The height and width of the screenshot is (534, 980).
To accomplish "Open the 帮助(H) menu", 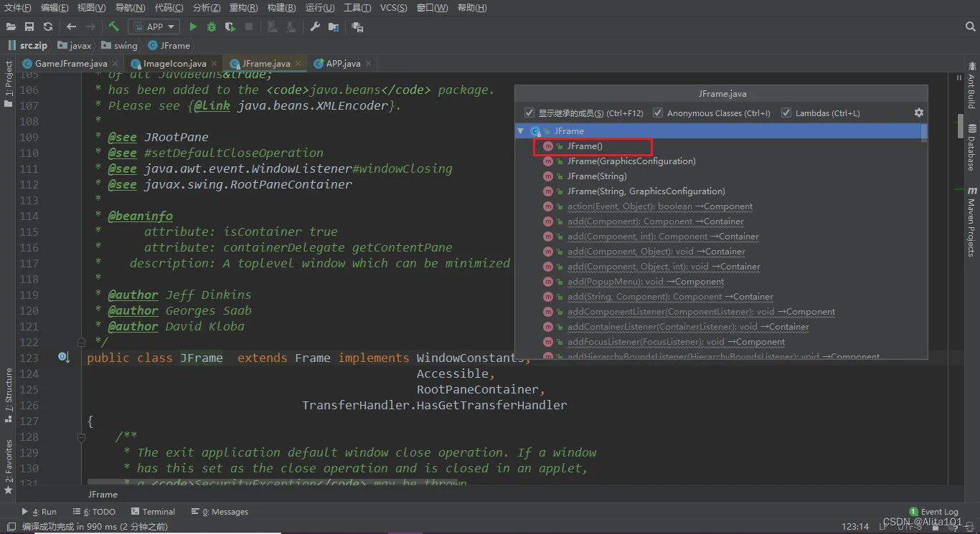I will pyautogui.click(x=471, y=8).
